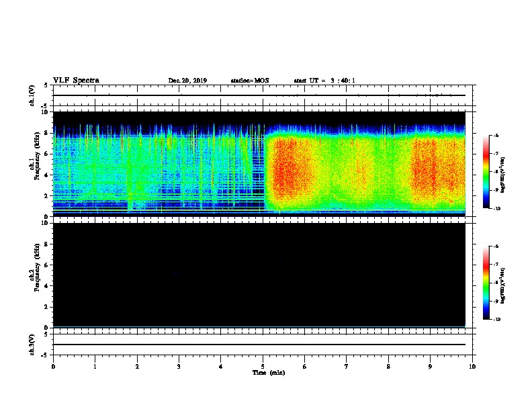532x411 pixels.
Task: Click the "Time (min)" x-axis label
Action: pos(269,373)
